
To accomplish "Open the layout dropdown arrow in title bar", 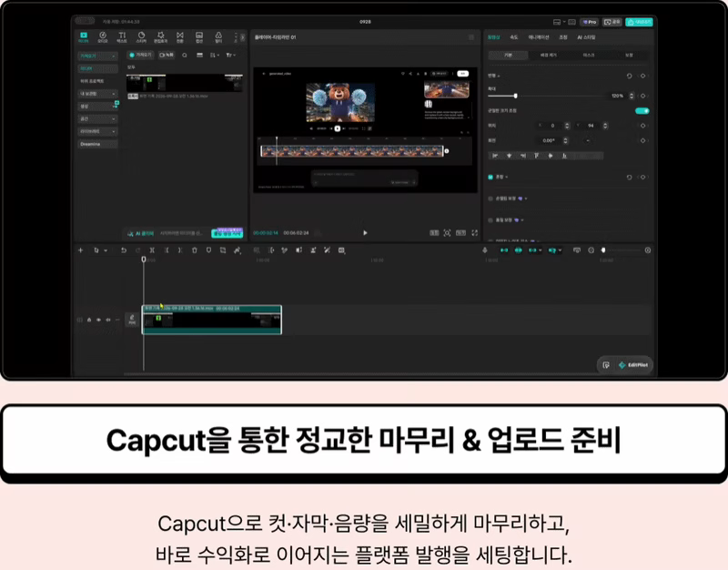I will (x=564, y=22).
